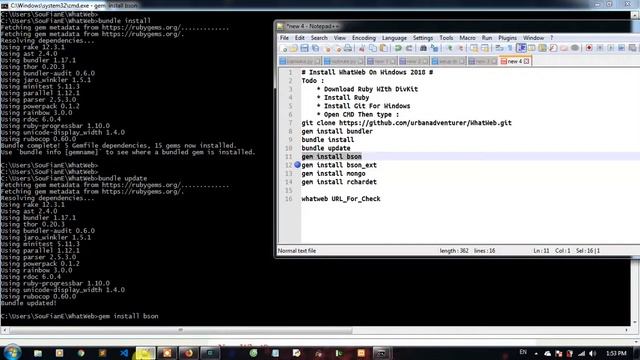The width and height of the screenshot is (640, 360).
Task: Toggle synchronize vertical scrolling icon
Action: [x=474, y=49]
